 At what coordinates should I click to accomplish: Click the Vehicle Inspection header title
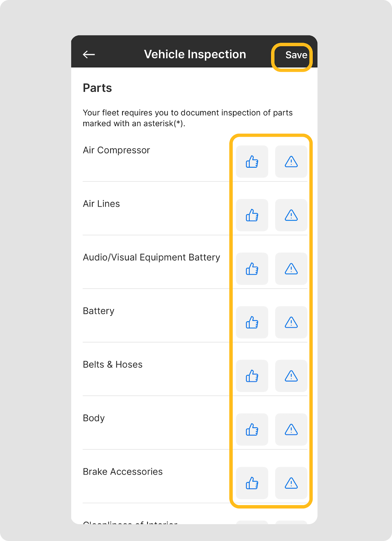[x=195, y=54]
